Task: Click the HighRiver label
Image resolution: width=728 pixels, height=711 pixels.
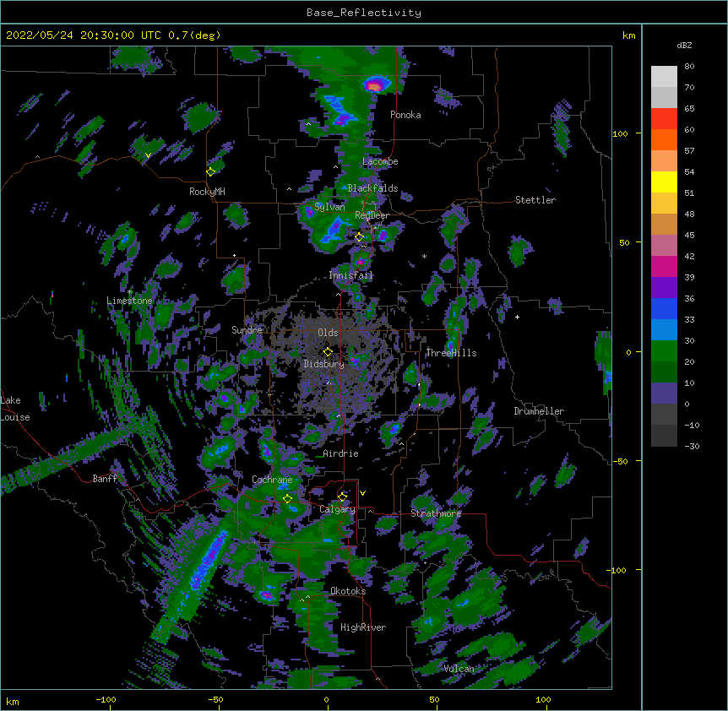Action: [x=363, y=627]
